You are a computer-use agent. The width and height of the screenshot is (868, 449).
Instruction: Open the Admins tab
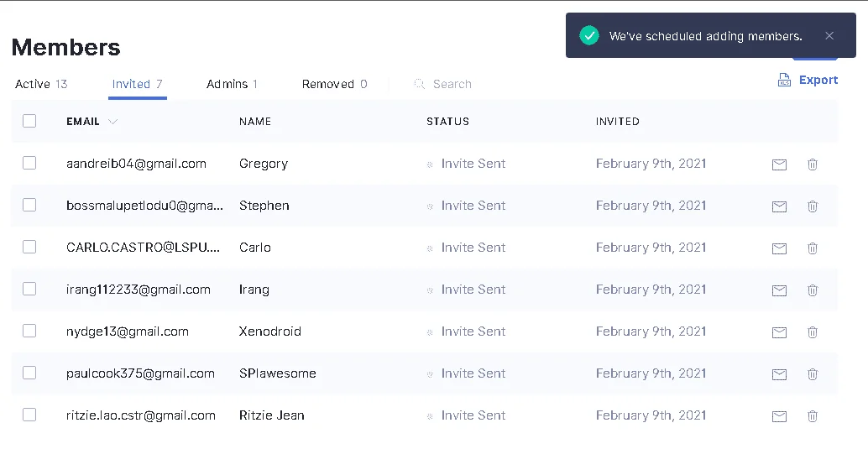[x=232, y=84]
